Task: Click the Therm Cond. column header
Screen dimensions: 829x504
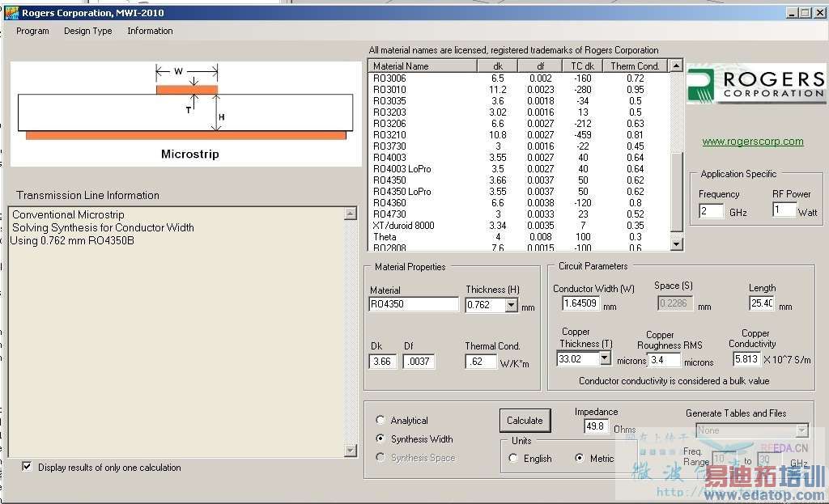Action: coord(636,66)
